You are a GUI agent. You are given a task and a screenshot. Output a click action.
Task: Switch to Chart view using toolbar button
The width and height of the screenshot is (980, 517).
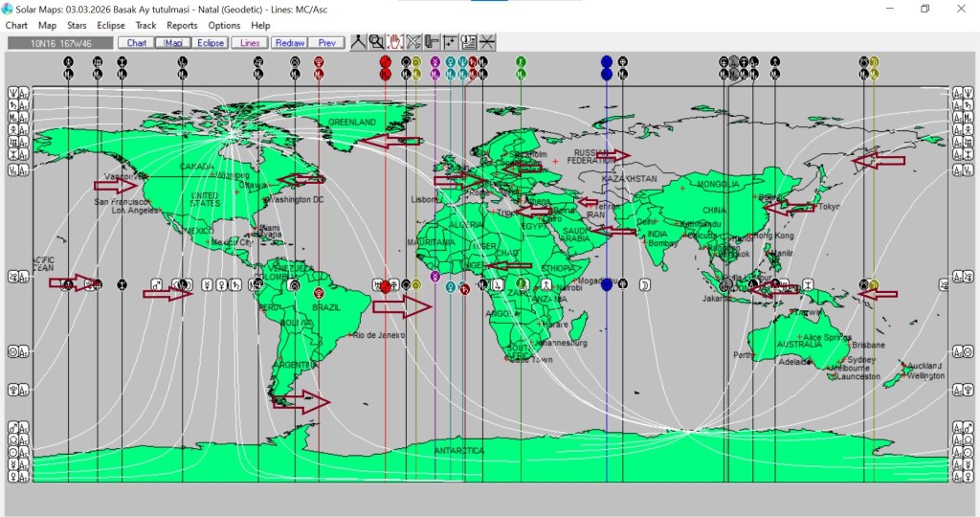pos(137,43)
